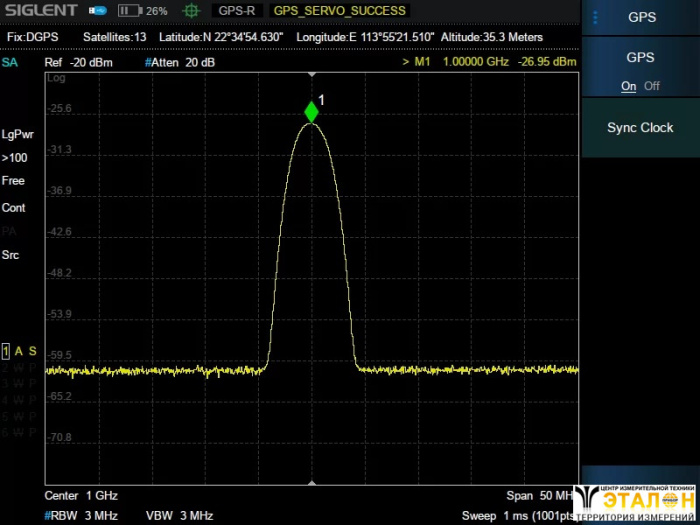Image resolution: width=700 pixels, height=525 pixels.
Task: Click the SIGLENT logo
Action: tap(40, 11)
